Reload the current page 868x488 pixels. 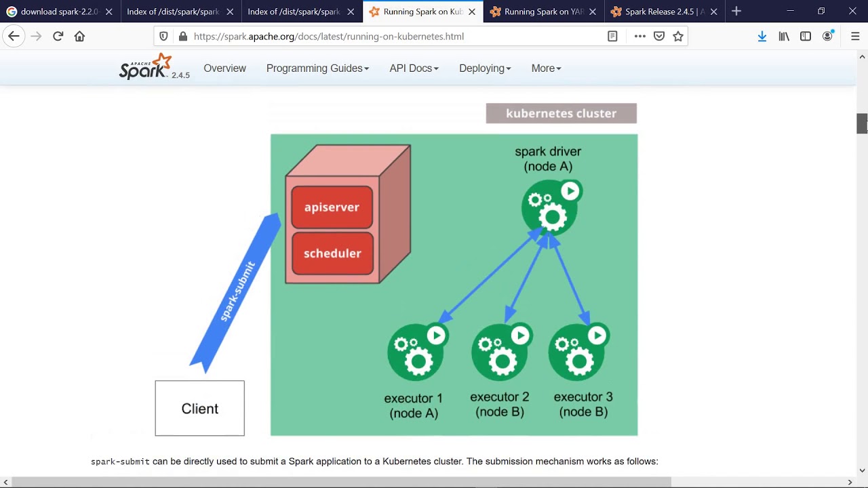point(58,37)
